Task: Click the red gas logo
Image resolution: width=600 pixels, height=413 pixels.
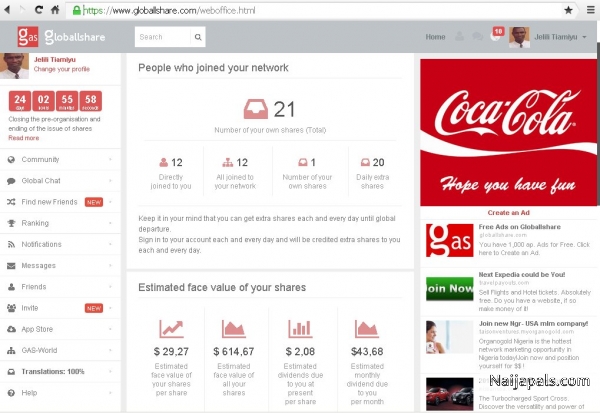Action: [x=28, y=37]
